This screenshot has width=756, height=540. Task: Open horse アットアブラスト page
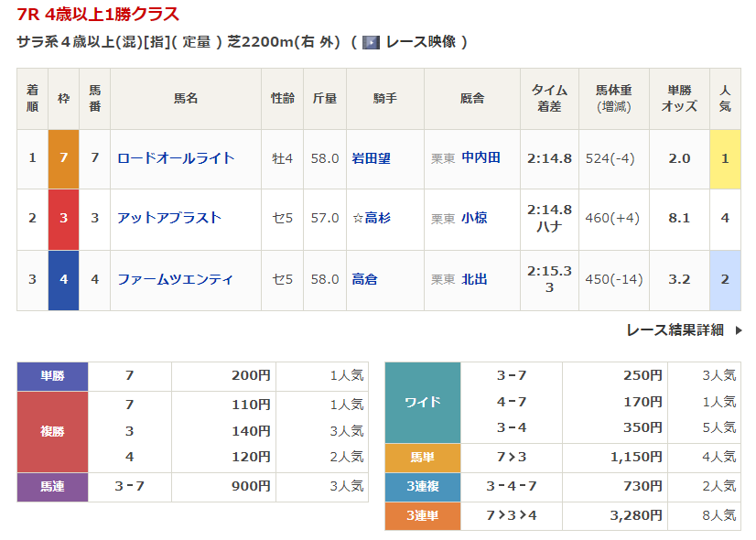coord(169,218)
